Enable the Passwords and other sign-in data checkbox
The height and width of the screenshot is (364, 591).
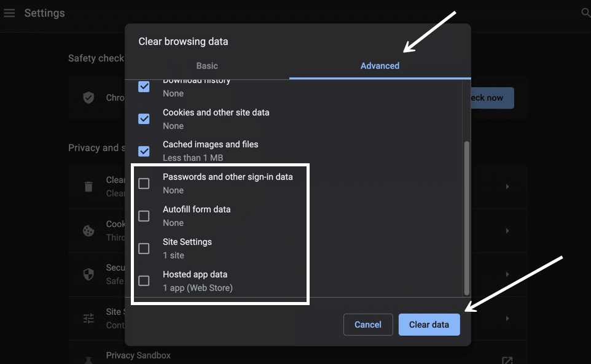(143, 183)
